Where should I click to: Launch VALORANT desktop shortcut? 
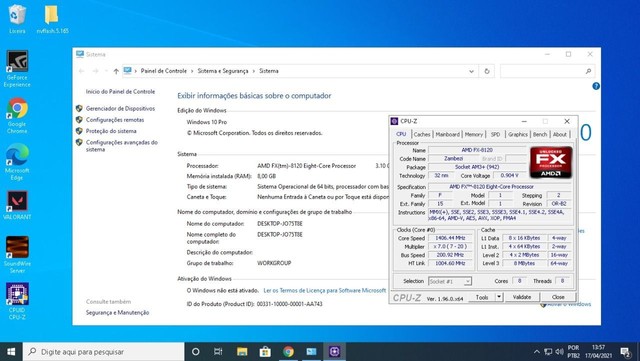tap(17, 205)
